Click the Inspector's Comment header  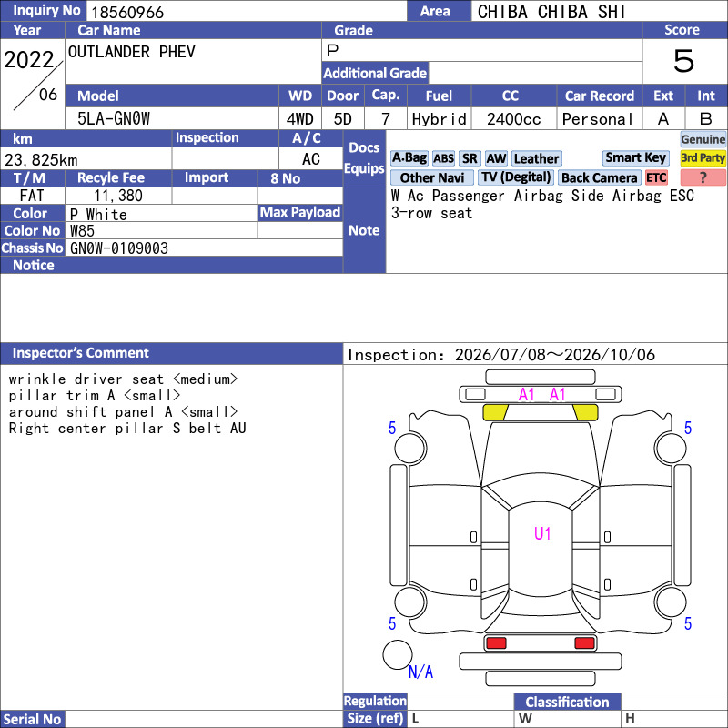tap(171, 353)
